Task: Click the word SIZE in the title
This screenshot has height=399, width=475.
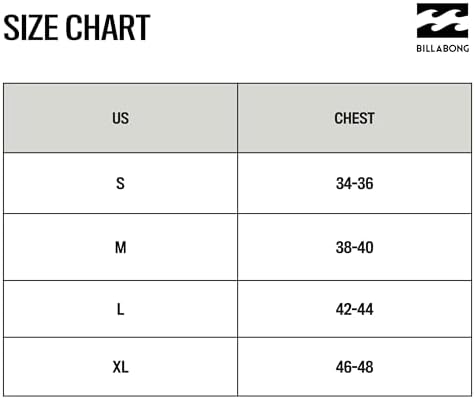Action: (x=32, y=28)
